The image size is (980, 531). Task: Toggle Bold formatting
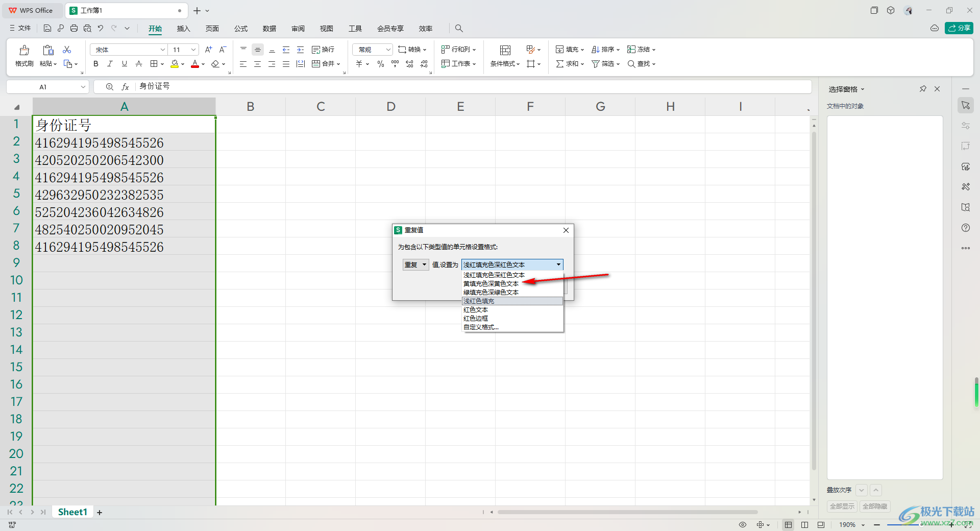(96, 64)
